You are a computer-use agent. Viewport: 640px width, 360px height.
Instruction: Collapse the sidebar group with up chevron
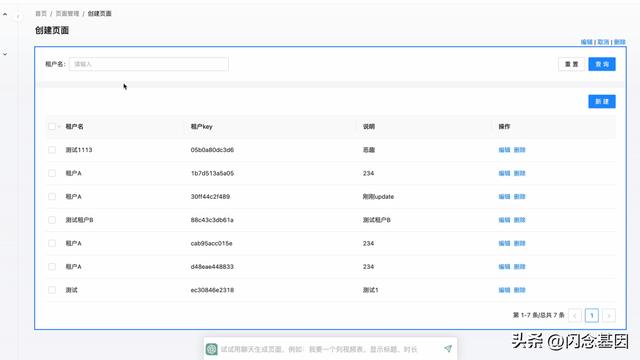pos(5,14)
